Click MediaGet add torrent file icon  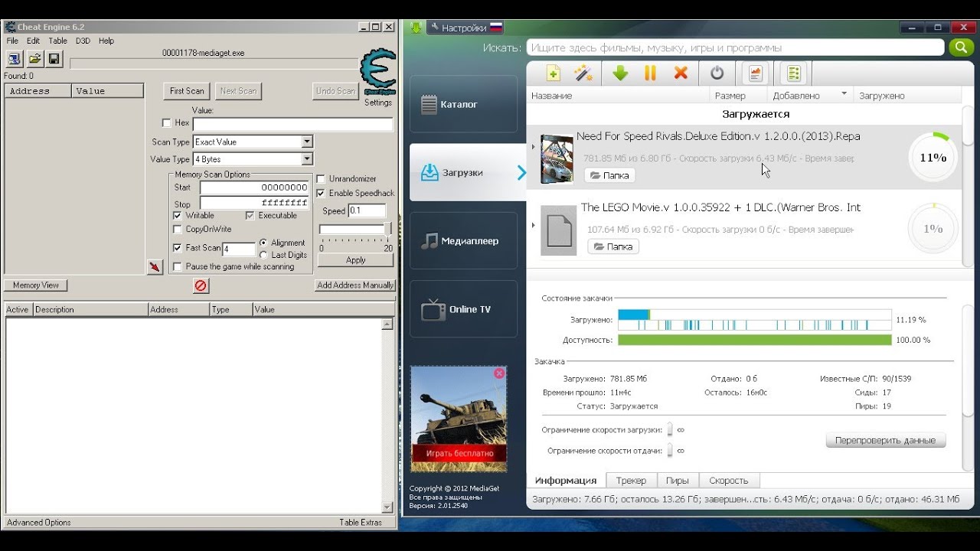point(553,73)
